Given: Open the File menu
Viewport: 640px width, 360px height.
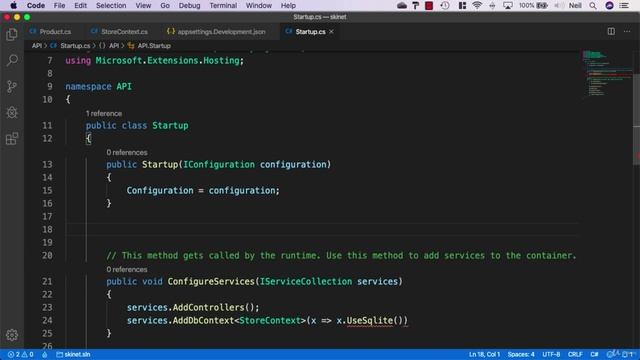Looking at the screenshot, I should [59, 5].
